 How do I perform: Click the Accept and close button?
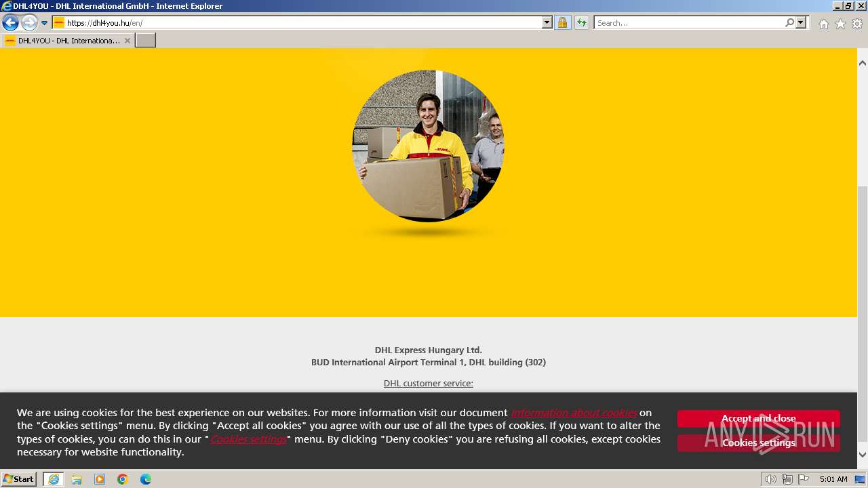[758, 418]
